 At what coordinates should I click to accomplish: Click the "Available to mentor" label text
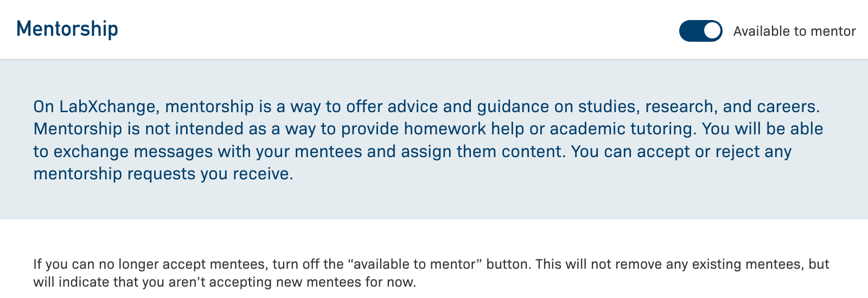tap(794, 31)
